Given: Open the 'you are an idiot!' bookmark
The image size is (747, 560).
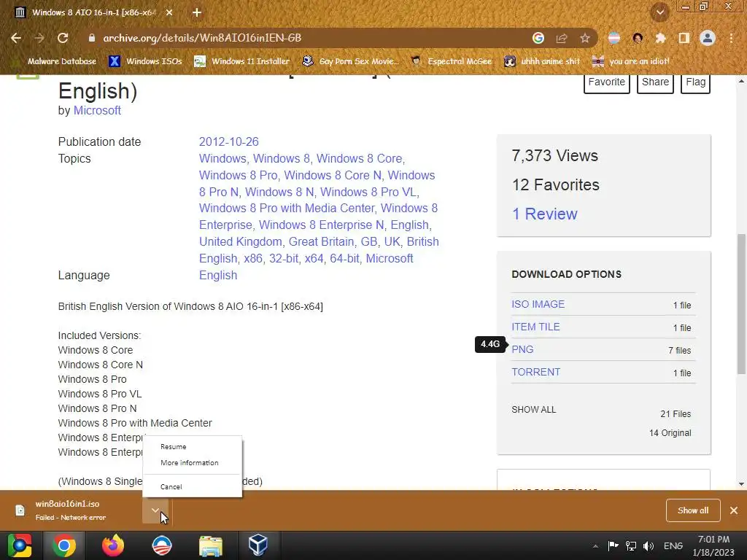Looking at the screenshot, I should coord(630,61).
